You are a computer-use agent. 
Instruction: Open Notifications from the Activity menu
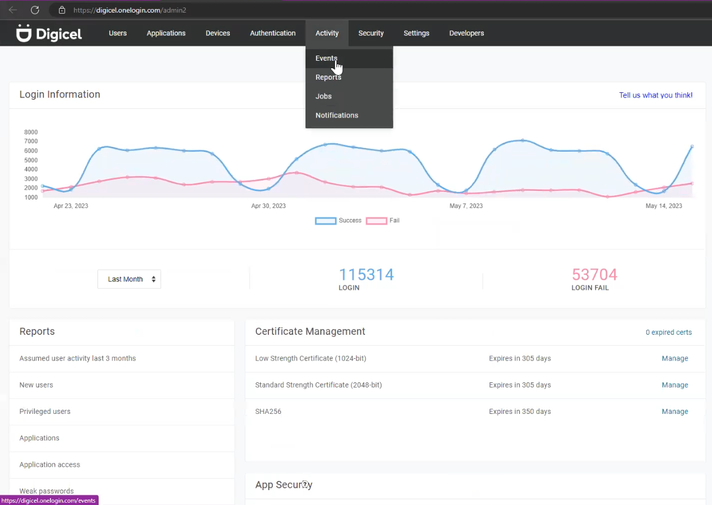tap(336, 115)
